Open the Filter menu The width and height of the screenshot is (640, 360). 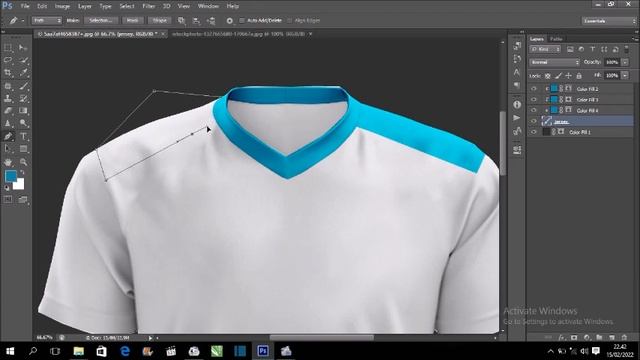pos(148,6)
